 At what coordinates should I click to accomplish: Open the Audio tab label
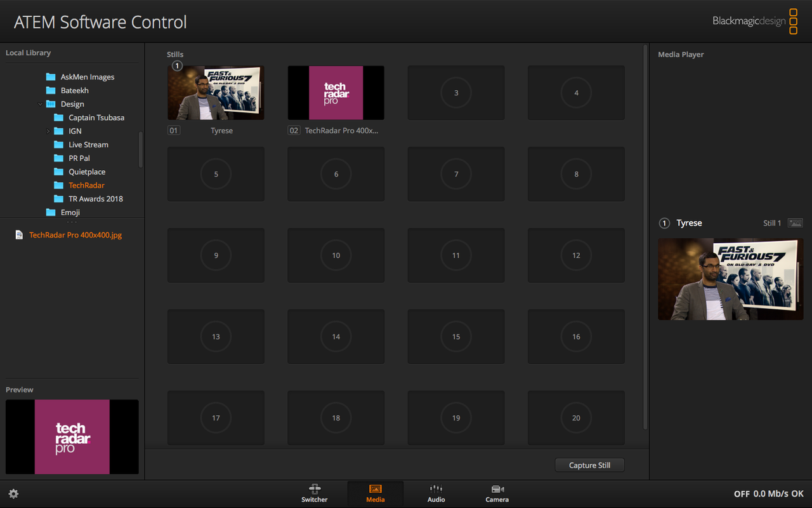436,500
